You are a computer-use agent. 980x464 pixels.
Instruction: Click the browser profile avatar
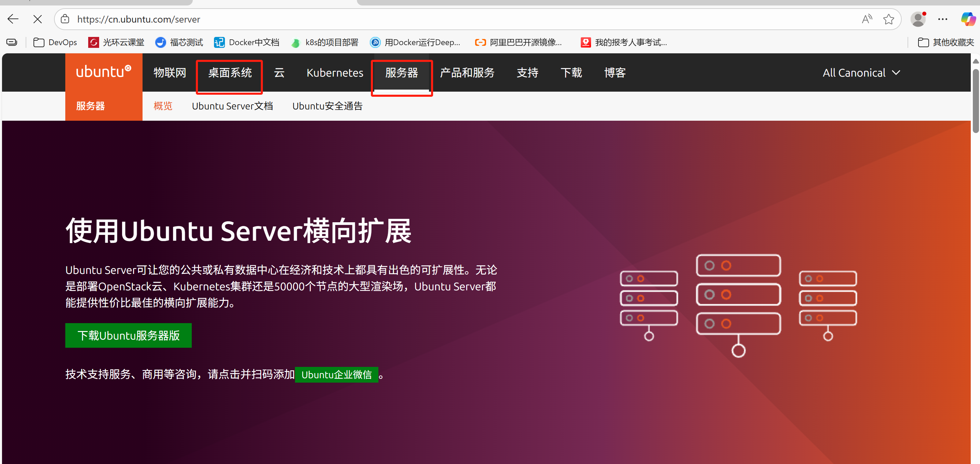point(918,19)
